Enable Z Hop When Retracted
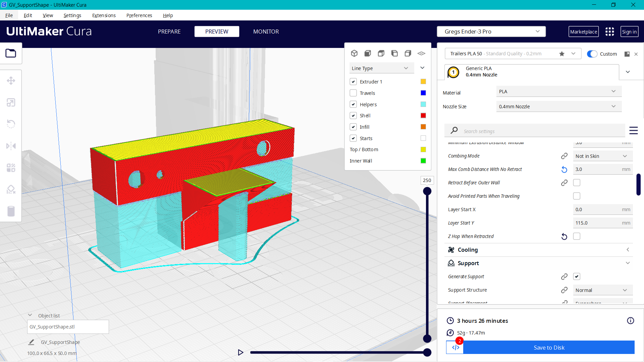644x362 pixels. (577, 236)
